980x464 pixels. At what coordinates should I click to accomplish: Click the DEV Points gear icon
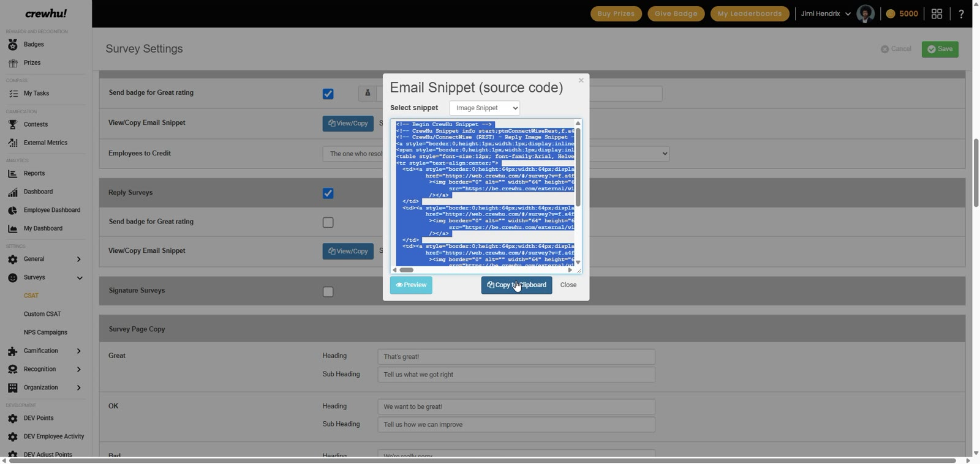13,419
